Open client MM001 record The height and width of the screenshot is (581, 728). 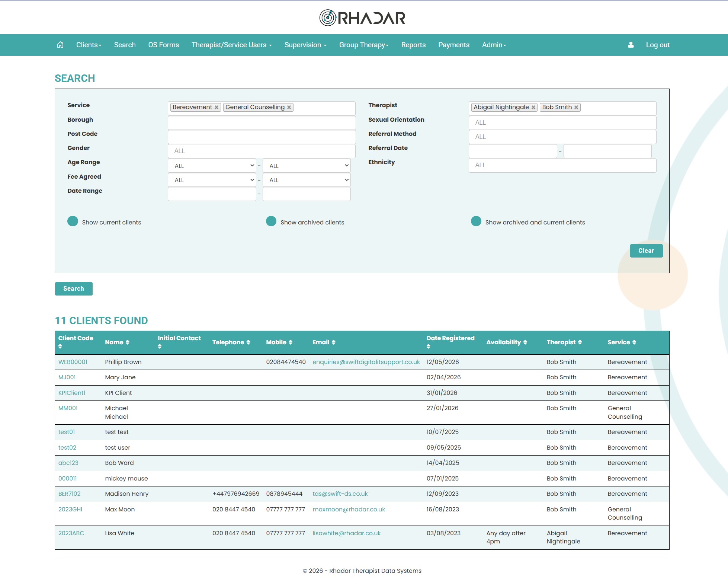pyautogui.click(x=68, y=408)
